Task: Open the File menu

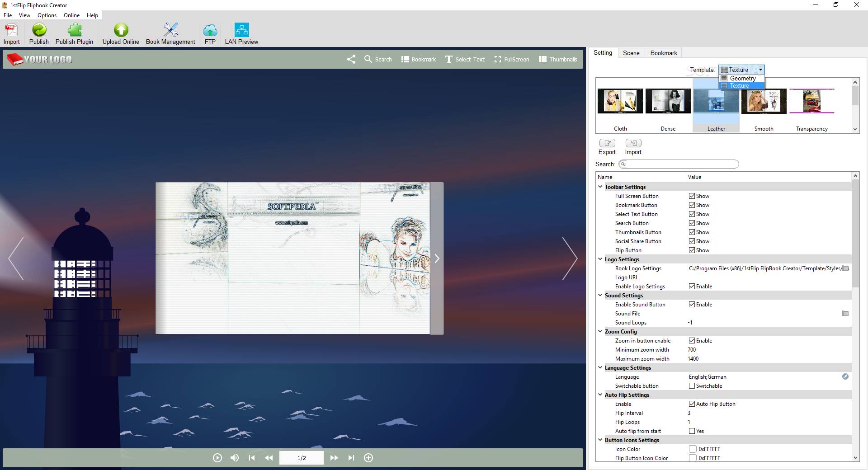Action: tap(8, 15)
